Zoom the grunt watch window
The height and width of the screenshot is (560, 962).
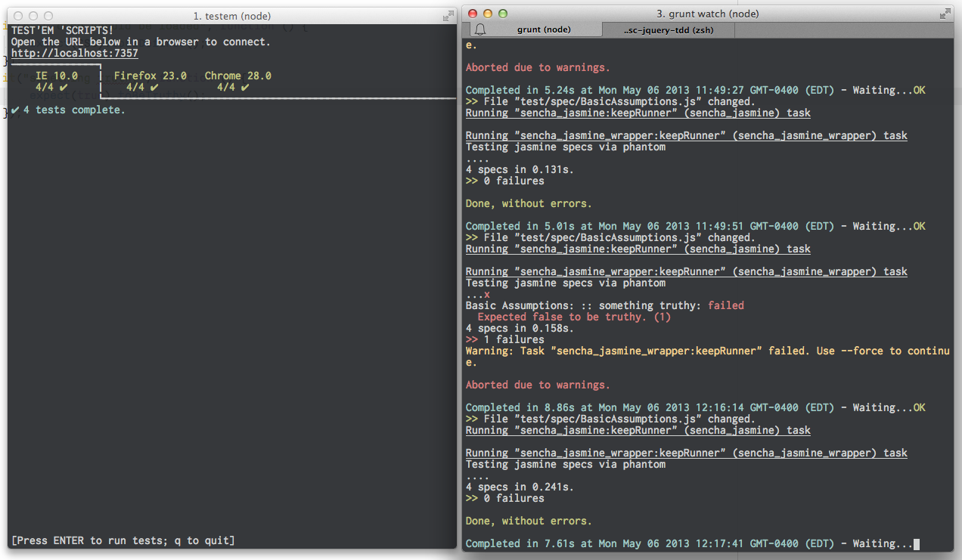(x=503, y=14)
